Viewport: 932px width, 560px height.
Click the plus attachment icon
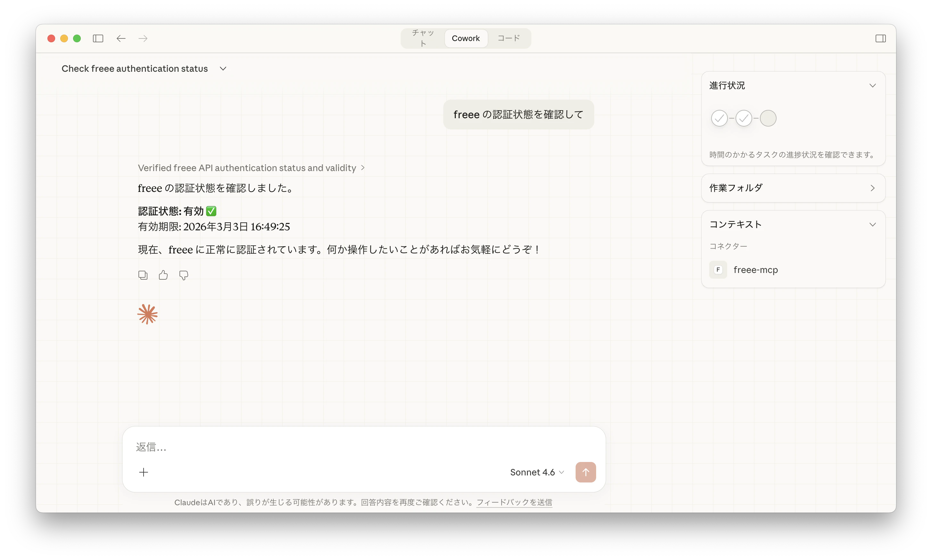tap(144, 472)
